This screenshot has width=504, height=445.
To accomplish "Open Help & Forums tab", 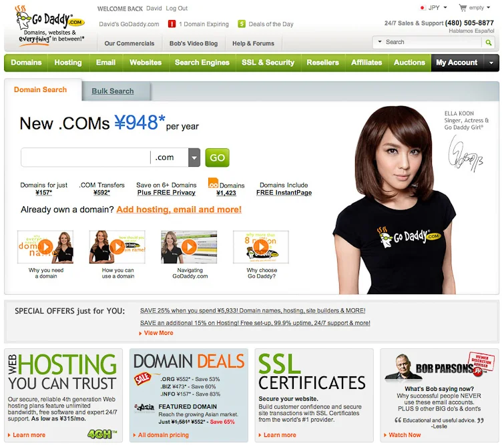I will point(253,43).
